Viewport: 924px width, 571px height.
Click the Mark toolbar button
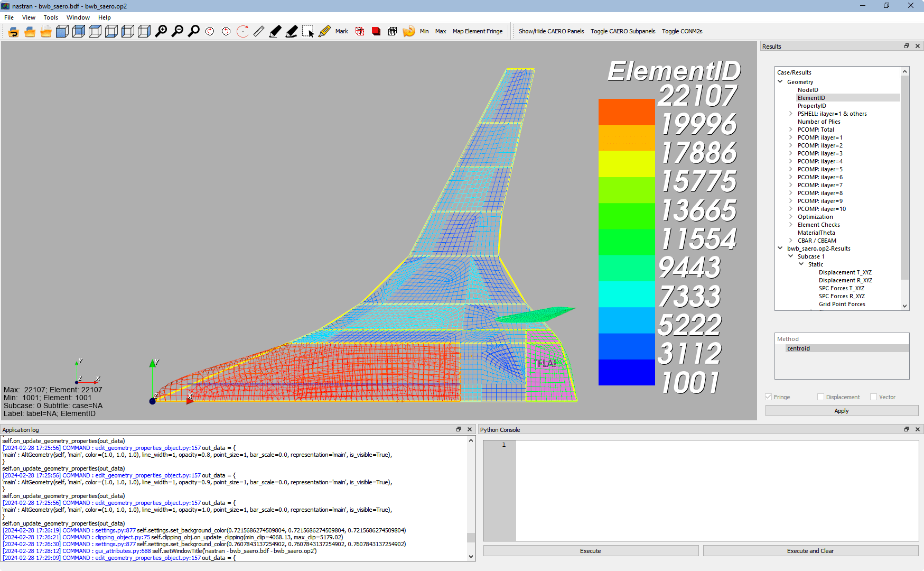[342, 31]
